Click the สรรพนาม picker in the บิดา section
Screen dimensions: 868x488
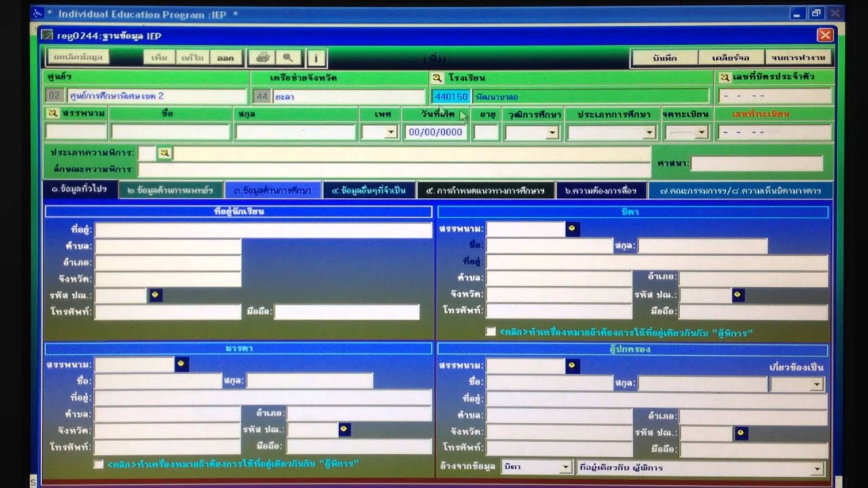click(572, 229)
